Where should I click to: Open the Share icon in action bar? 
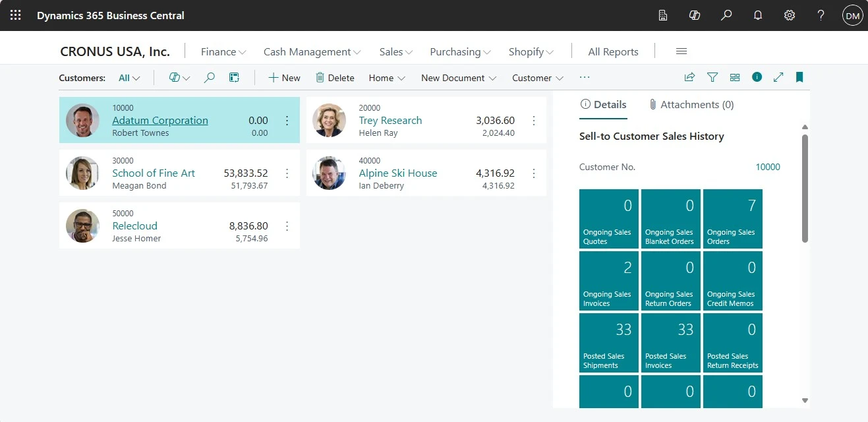click(x=689, y=77)
